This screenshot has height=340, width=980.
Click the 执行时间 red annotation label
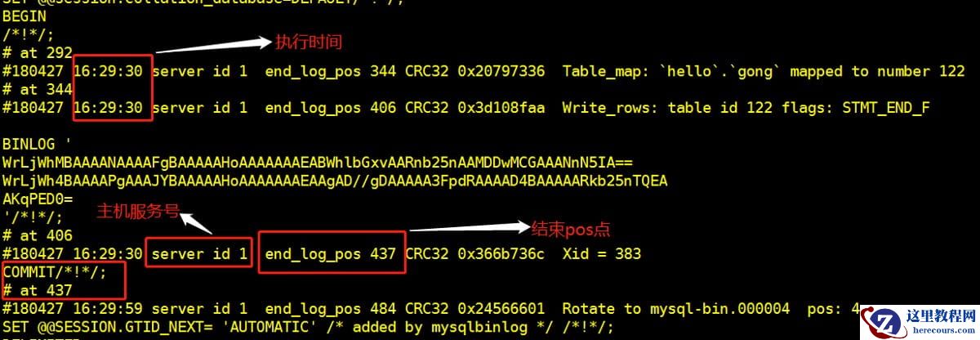pyautogui.click(x=308, y=42)
